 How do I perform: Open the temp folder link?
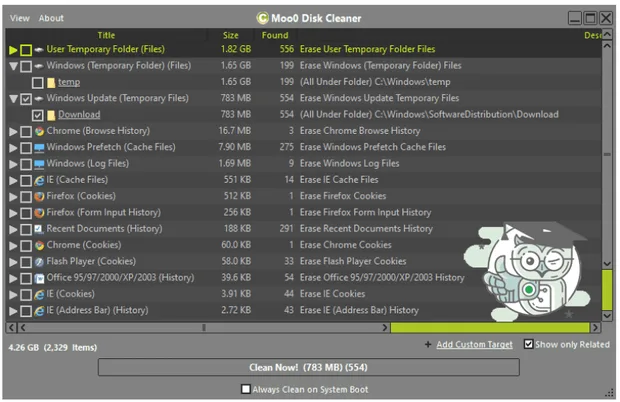tap(69, 82)
